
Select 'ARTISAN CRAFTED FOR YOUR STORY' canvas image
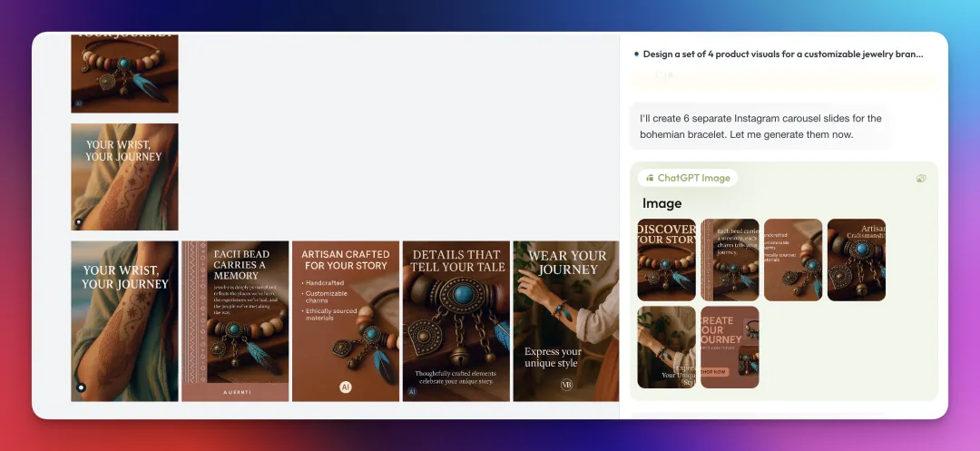346,321
